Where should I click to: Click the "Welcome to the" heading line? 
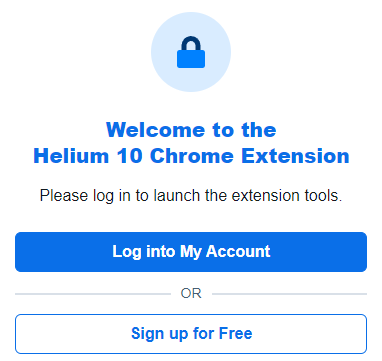191,130
